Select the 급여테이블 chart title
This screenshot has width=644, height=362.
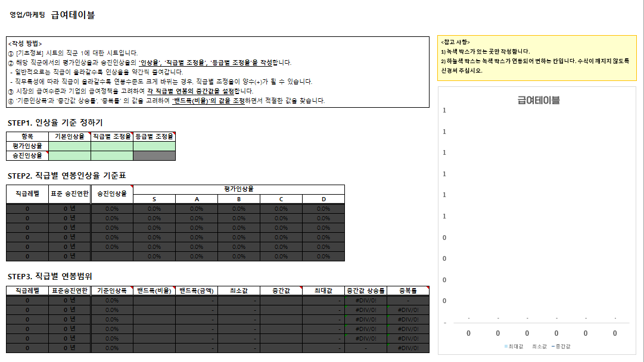pyautogui.click(x=538, y=100)
